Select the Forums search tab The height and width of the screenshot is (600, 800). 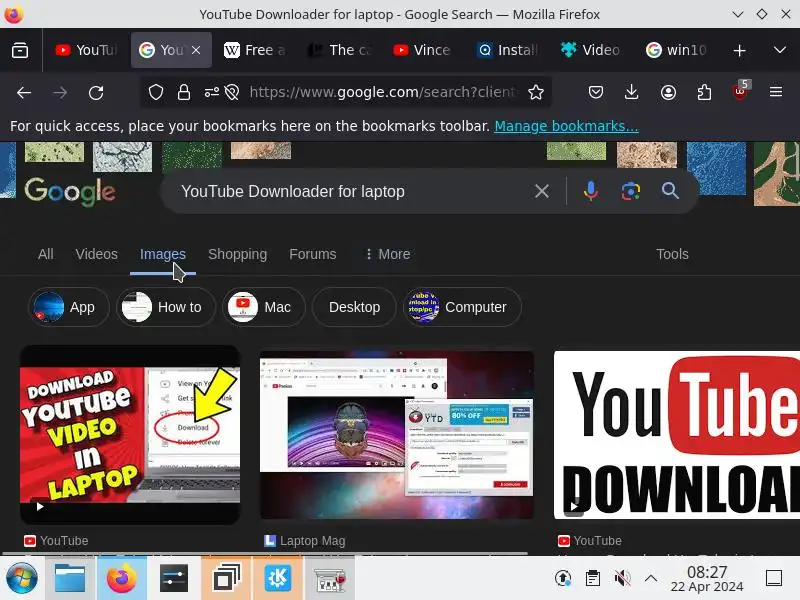tap(313, 254)
